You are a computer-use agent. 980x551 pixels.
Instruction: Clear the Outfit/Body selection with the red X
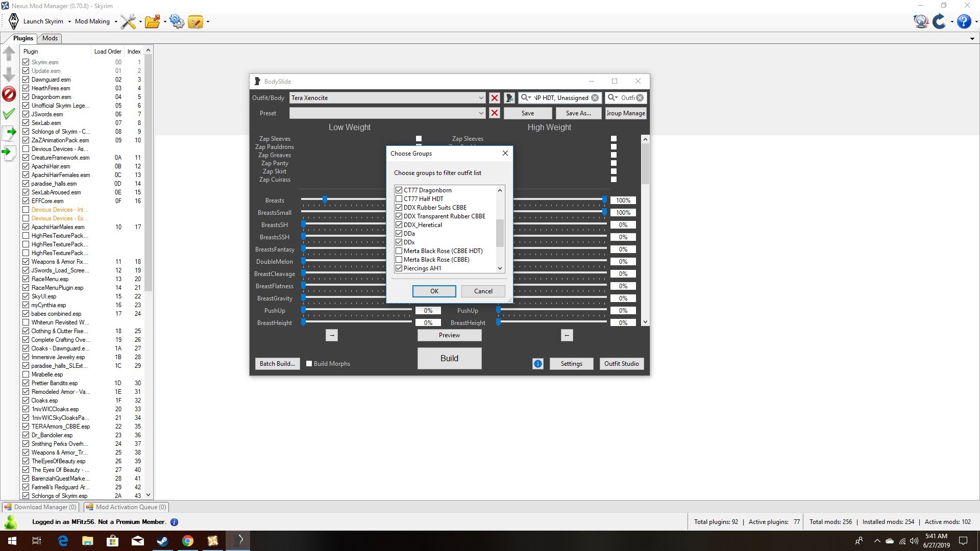(494, 98)
